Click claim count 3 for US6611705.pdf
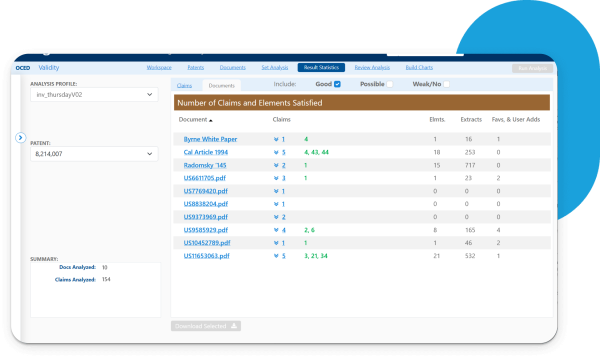 click(x=284, y=178)
